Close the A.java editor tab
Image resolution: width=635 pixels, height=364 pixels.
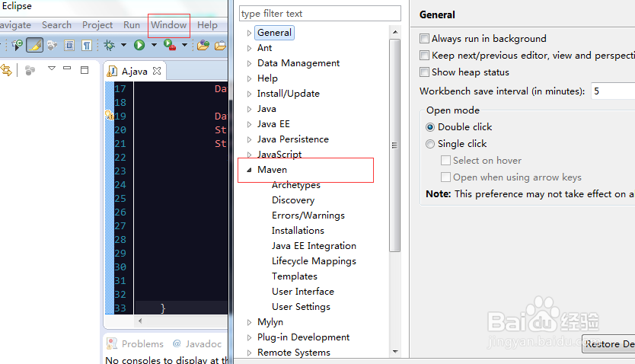pyautogui.click(x=157, y=71)
